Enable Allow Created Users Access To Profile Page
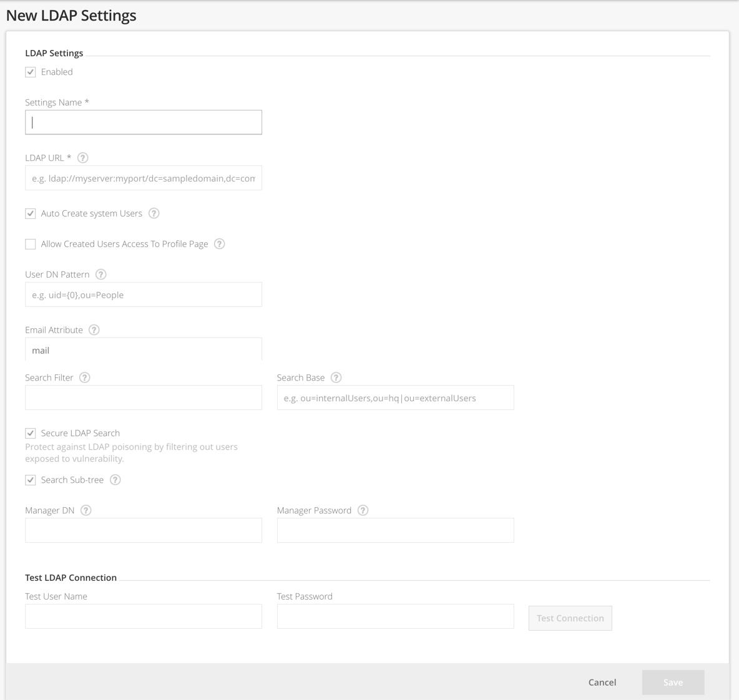Image resolution: width=739 pixels, height=700 pixels. click(x=30, y=244)
